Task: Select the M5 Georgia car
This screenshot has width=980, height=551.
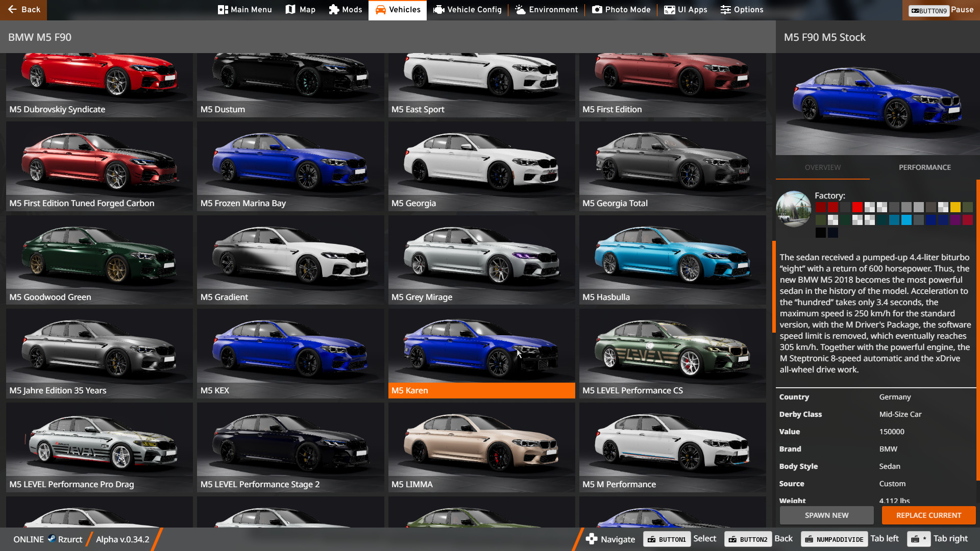Action: [481, 166]
